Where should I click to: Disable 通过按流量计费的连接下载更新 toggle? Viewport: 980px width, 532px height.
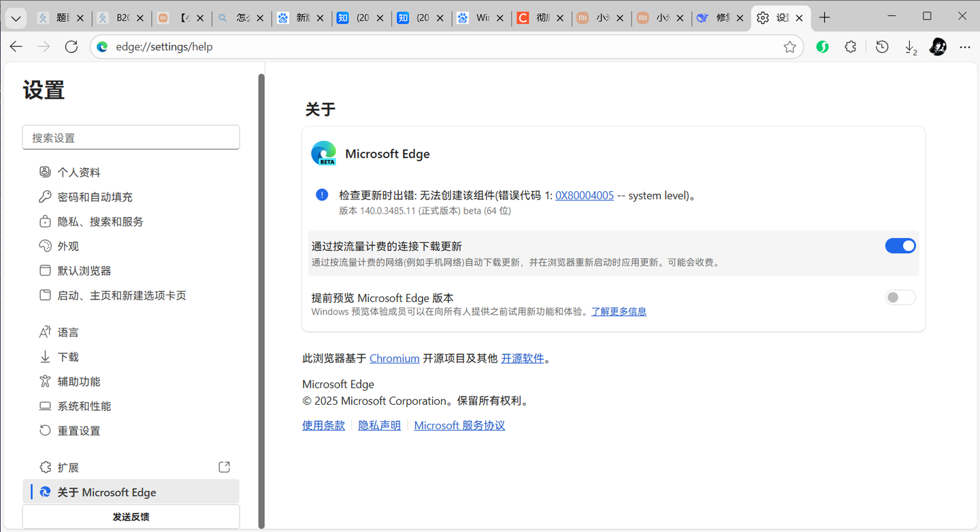(x=900, y=246)
